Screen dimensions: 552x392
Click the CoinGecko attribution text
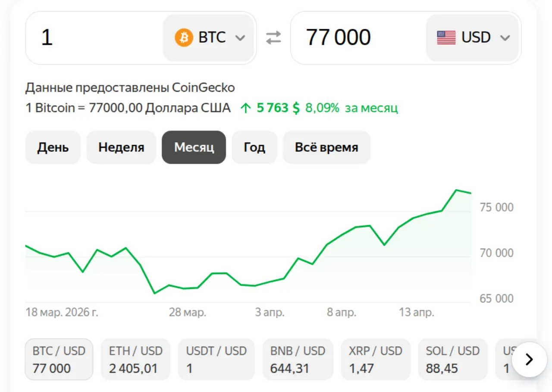click(129, 87)
